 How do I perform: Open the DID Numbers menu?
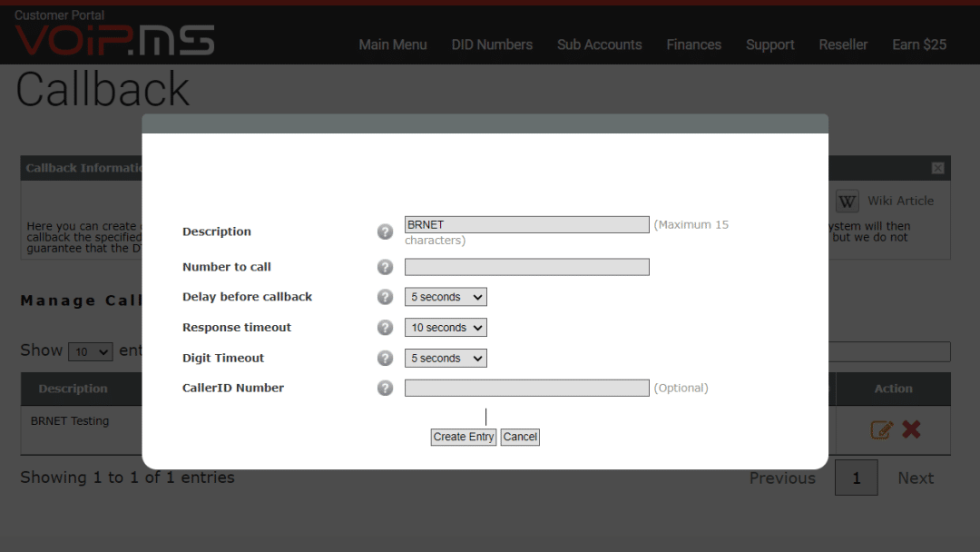pyautogui.click(x=492, y=44)
